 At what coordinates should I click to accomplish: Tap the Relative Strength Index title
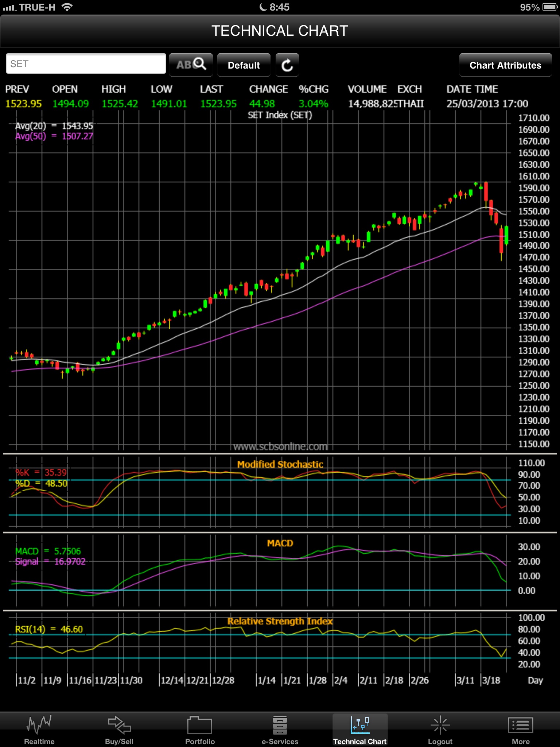click(x=280, y=621)
